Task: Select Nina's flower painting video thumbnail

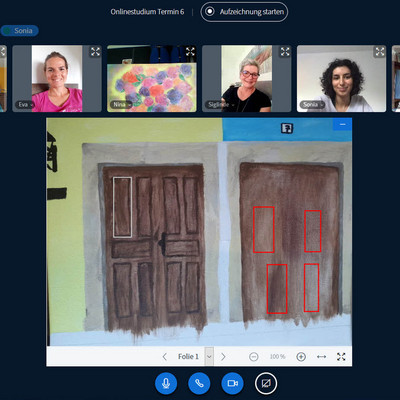Action: (x=152, y=79)
